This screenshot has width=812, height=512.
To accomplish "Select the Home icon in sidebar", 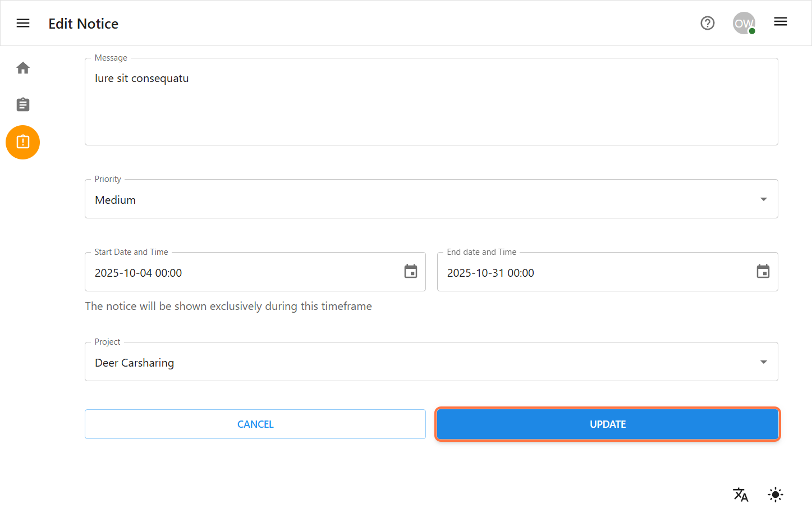I will (22, 67).
